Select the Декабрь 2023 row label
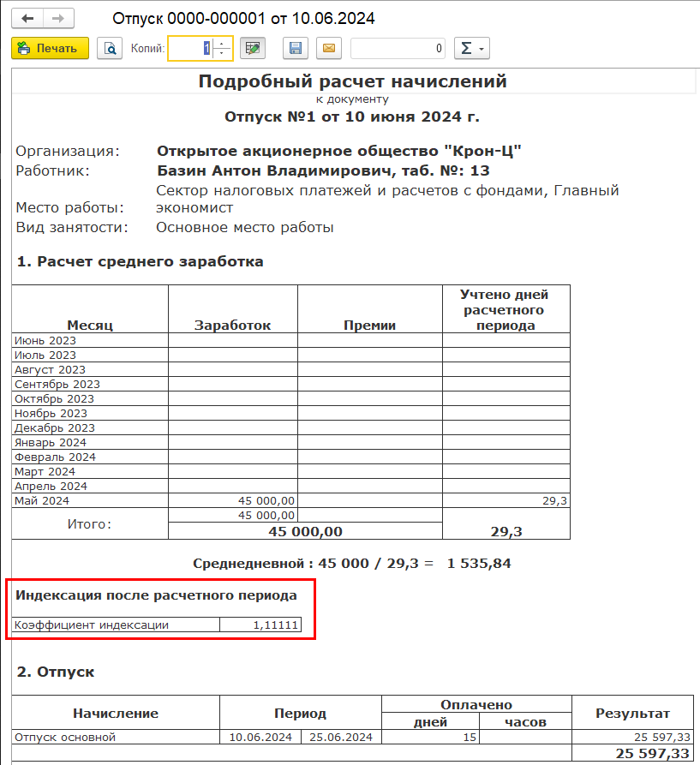The width and height of the screenshot is (700, 765). [x=90, y=427]
